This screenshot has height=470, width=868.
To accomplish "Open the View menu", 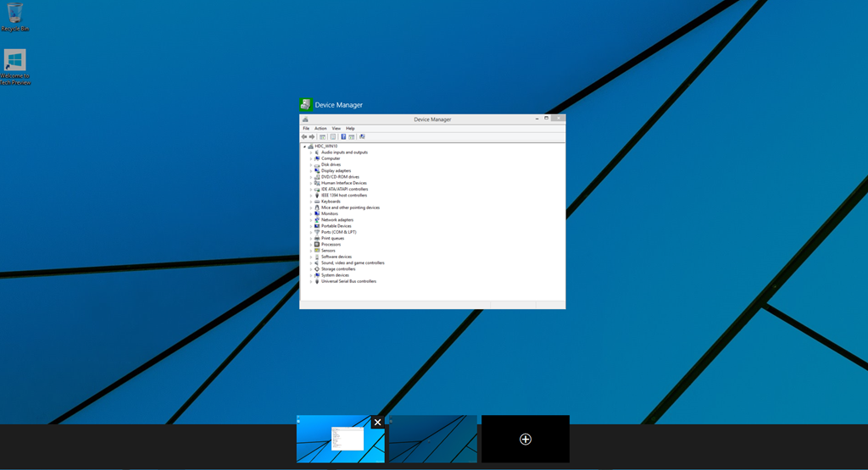I will (336, 128).
